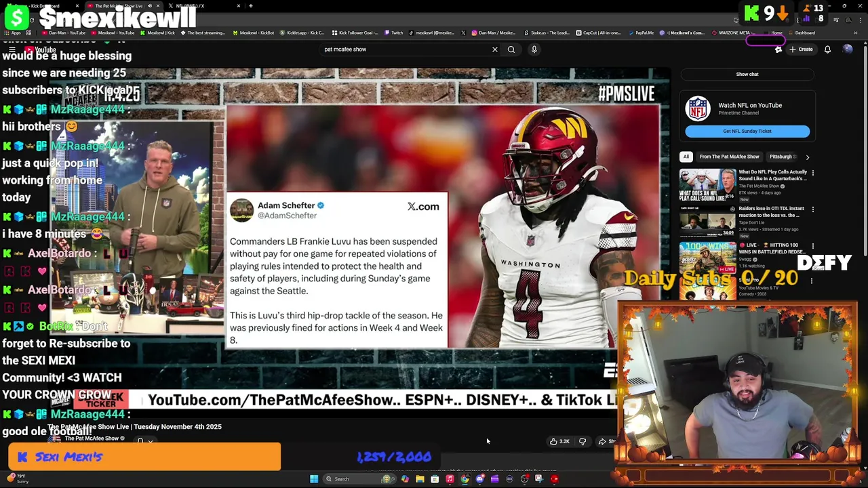This screenshot has width=868, height=488.
Task: Open the PayPal.Me bookmark
Action: (642, 33)
